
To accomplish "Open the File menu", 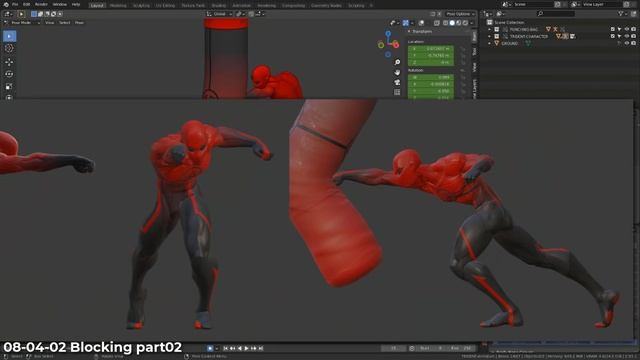I will point(15,4).
